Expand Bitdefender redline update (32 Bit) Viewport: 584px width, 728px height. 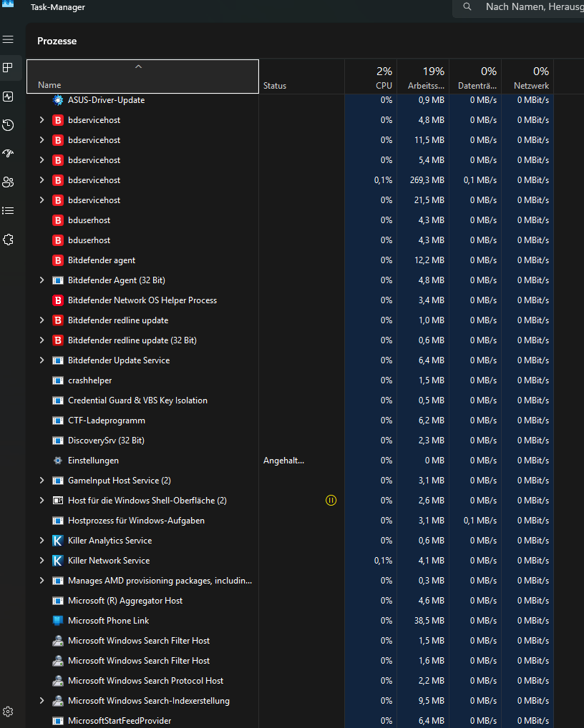pos(42,340)
